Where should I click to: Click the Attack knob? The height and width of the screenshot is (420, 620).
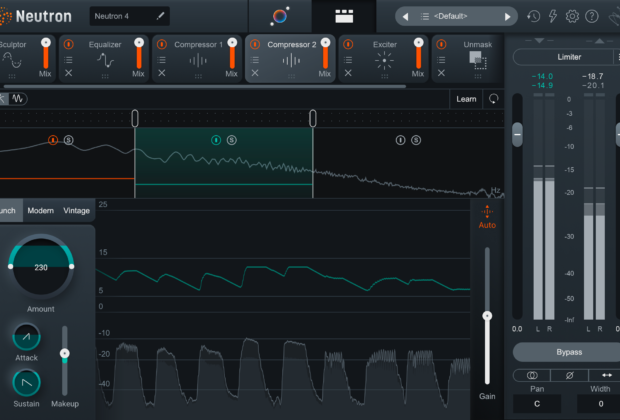tap(26, 337)
